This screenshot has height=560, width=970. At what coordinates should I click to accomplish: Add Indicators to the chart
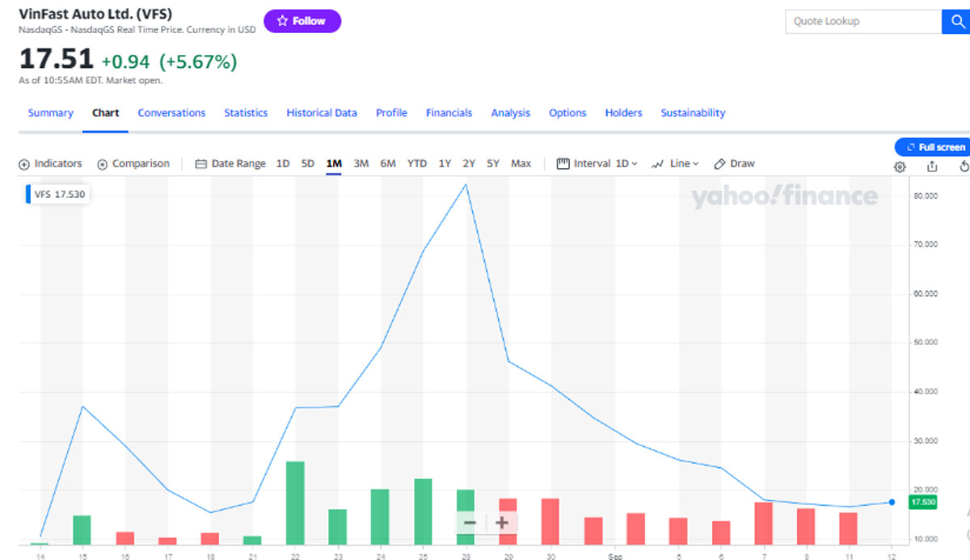tap(50, 163)
